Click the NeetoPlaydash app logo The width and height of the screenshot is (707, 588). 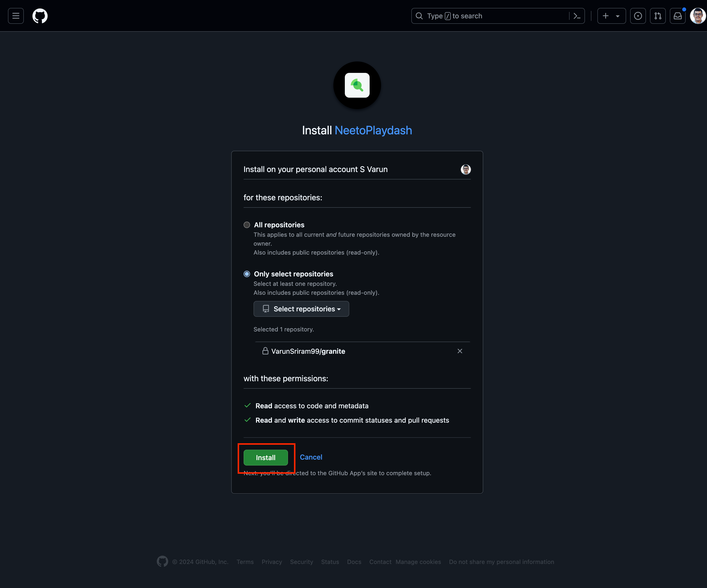coord(357,85)
